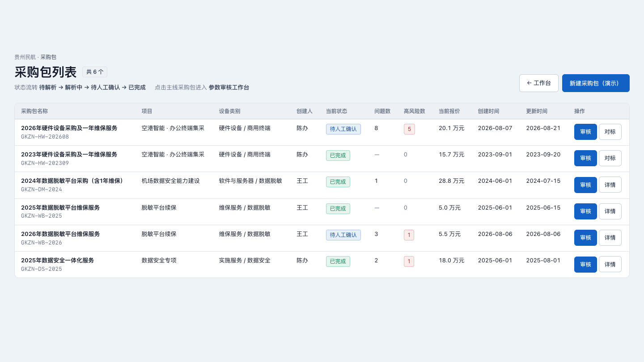Click the project cell 机场数据安全能力建设
Viewport: 644px width, 362px height.
171,181
